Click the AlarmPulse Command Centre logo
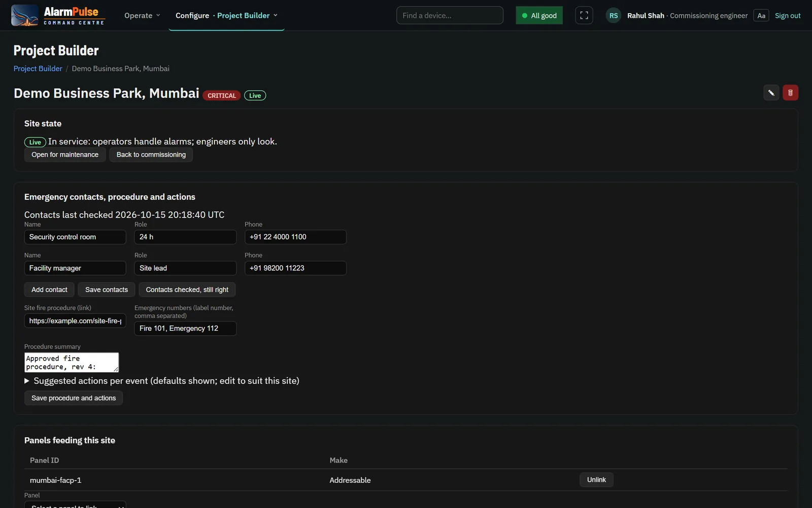 [58, 15]
